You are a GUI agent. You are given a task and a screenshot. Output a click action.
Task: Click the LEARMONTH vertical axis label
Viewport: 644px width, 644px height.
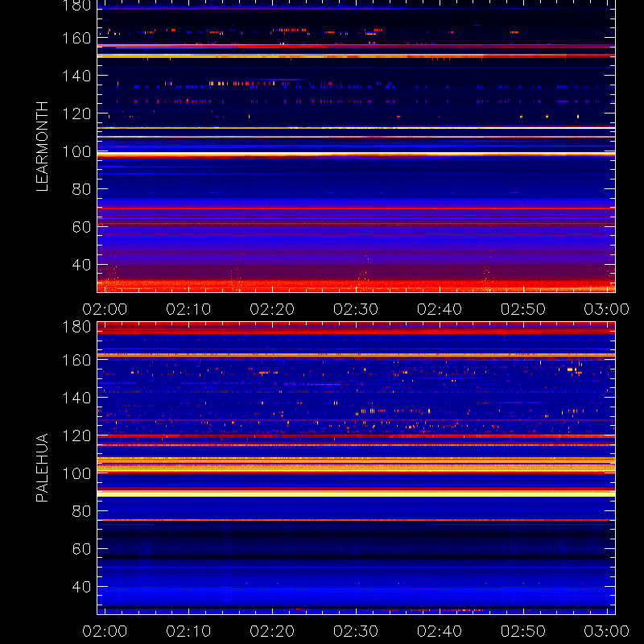[42, 147]
